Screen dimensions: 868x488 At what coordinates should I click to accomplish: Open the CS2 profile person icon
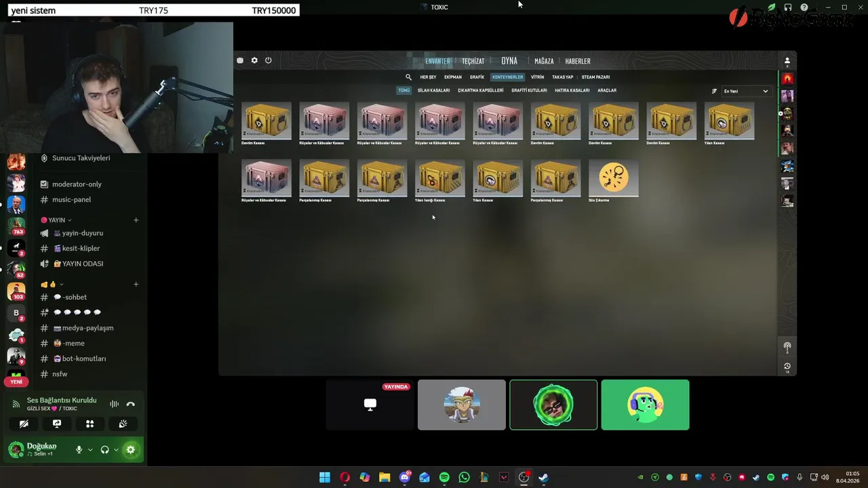click(x=787, y=61)
